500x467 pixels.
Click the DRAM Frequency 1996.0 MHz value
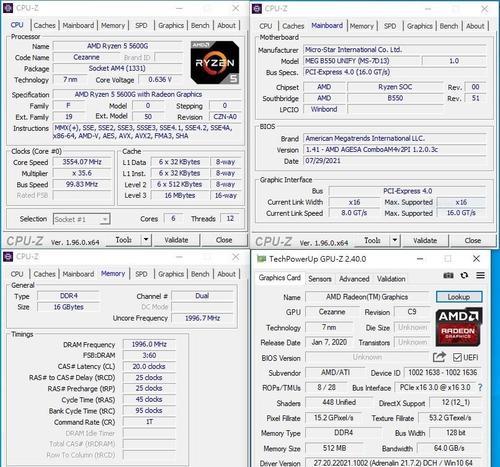pos(149,344)
